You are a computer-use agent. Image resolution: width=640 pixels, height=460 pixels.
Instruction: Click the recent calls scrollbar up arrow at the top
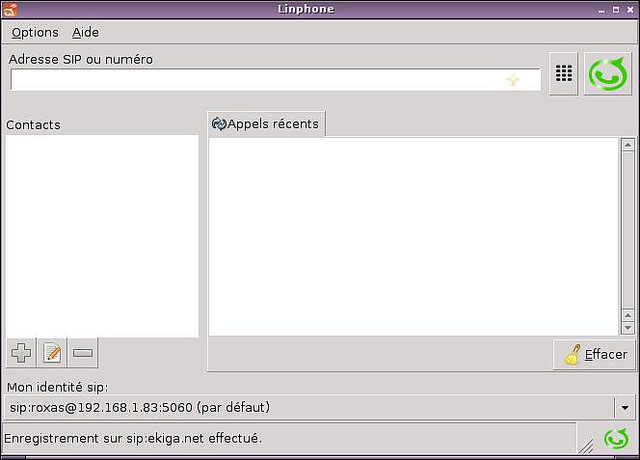point(627,144)
